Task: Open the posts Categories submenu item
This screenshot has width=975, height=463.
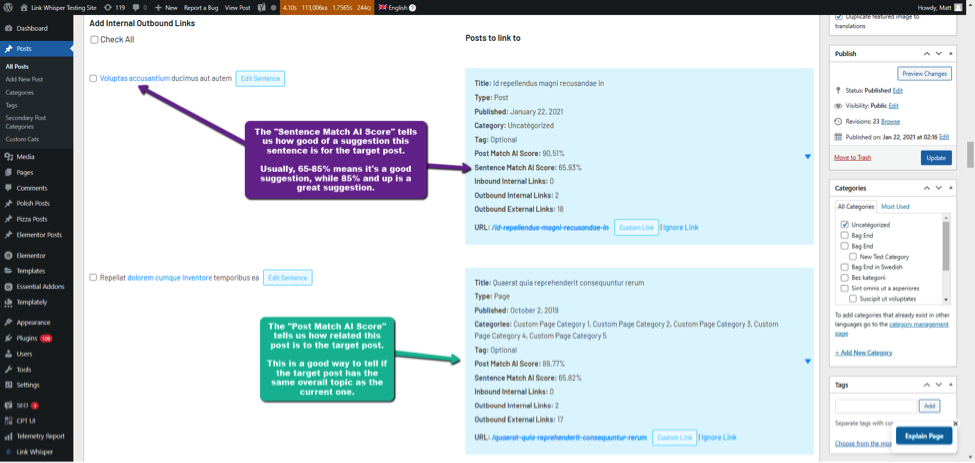Action: [x=19, y=92]
